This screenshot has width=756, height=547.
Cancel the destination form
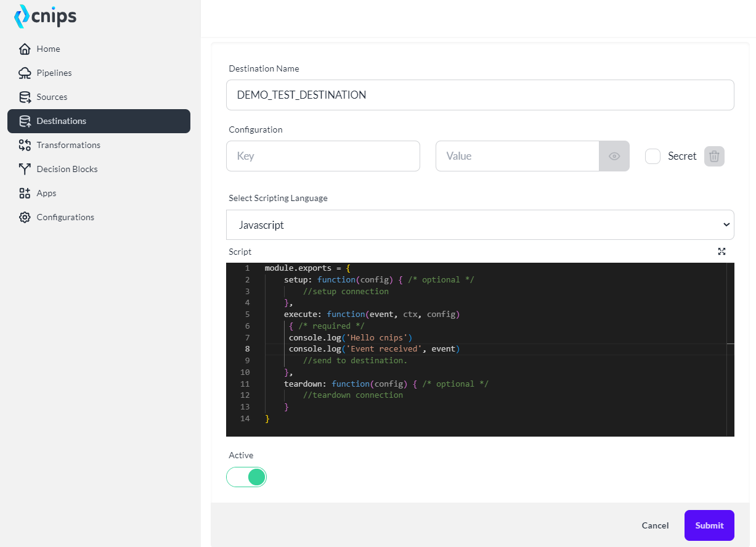click(655, 525)
